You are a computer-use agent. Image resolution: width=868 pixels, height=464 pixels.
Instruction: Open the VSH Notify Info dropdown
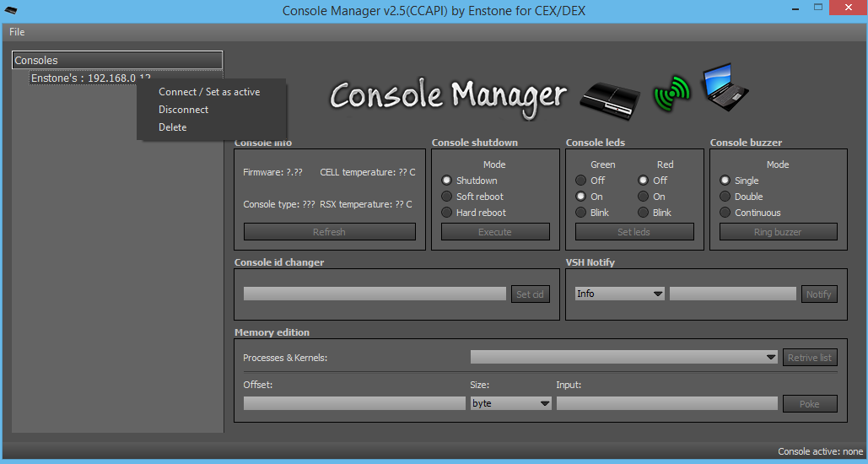(x=619, y=294)
